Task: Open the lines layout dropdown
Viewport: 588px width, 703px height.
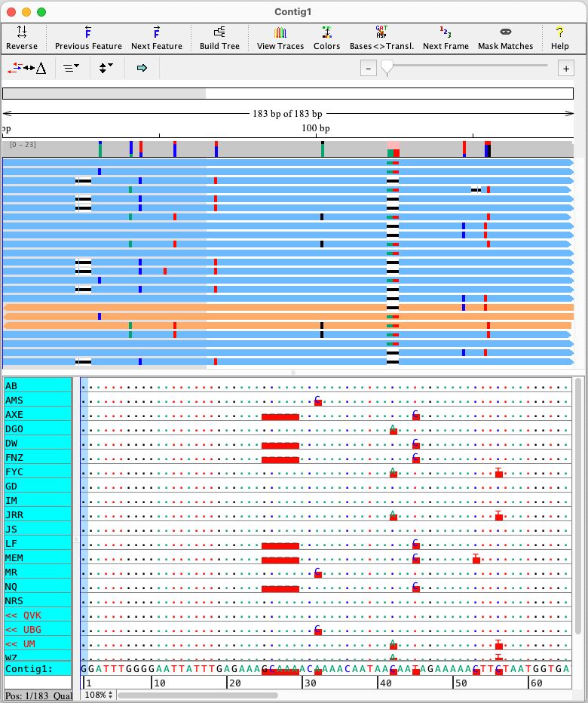Action: (x=72, y=68)
